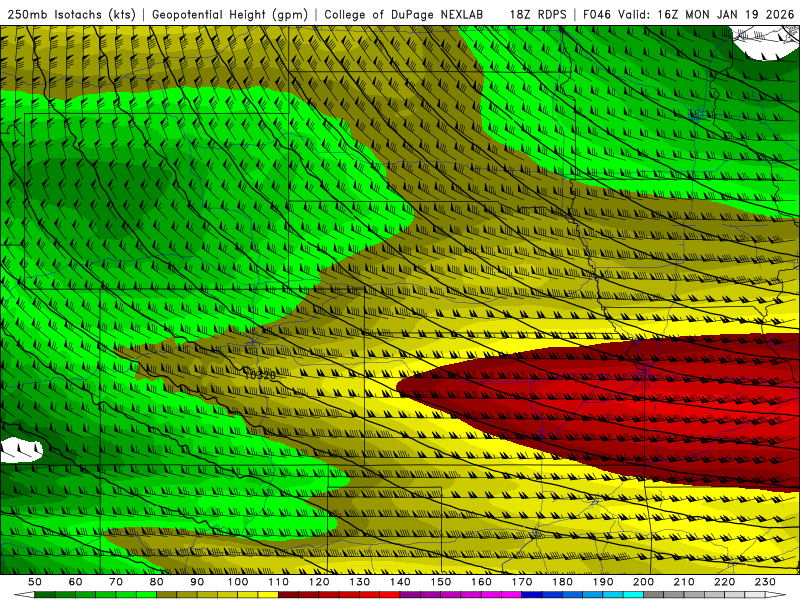Click the 160 knot legend value
This screenshot has height=600, width=800.
482,582
